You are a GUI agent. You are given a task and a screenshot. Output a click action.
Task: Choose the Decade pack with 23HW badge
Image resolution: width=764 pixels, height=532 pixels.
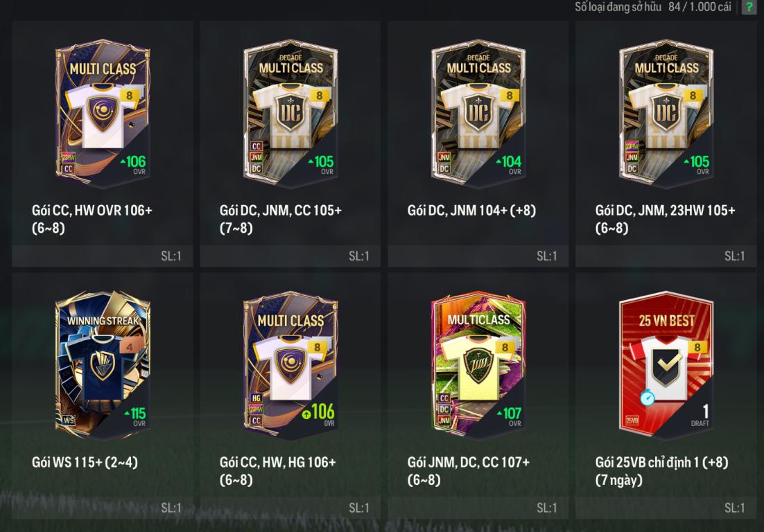(666, 114)
